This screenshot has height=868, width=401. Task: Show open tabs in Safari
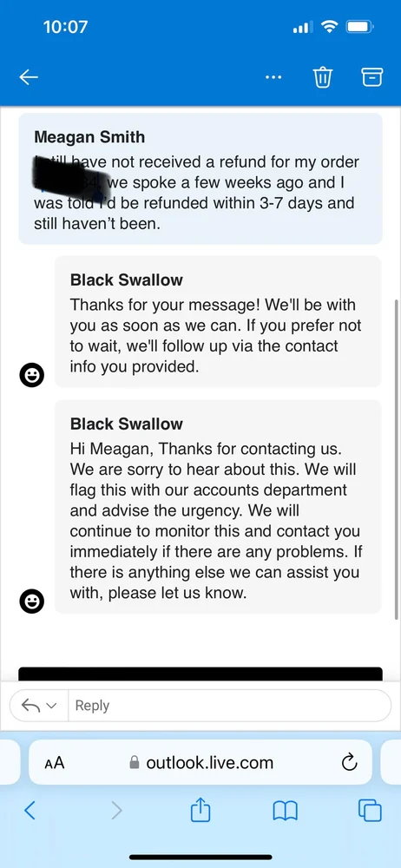pos(370,811)
